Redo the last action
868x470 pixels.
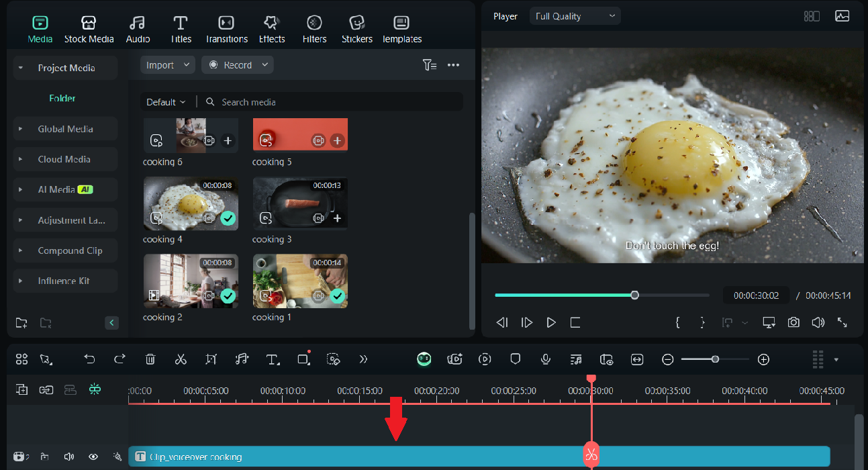click(119, 359)
